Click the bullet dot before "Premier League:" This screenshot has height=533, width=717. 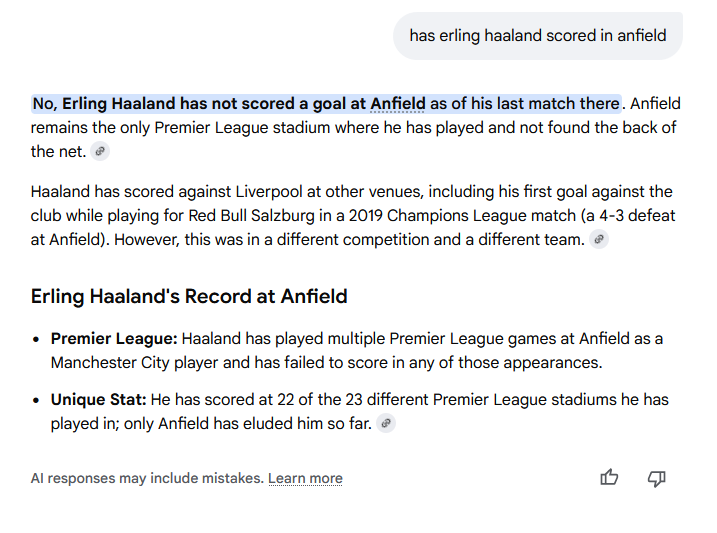tap(36, 340)
